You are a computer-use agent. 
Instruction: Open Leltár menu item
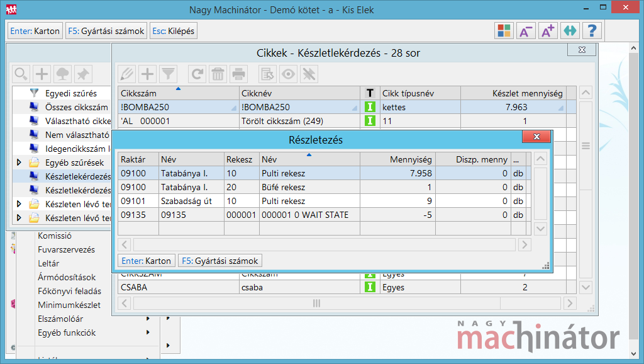pyautogui.click(x=48, y=263)
